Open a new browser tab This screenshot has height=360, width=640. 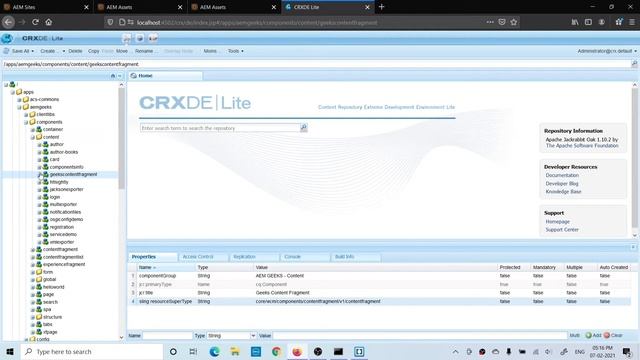[x=381, y=7]
